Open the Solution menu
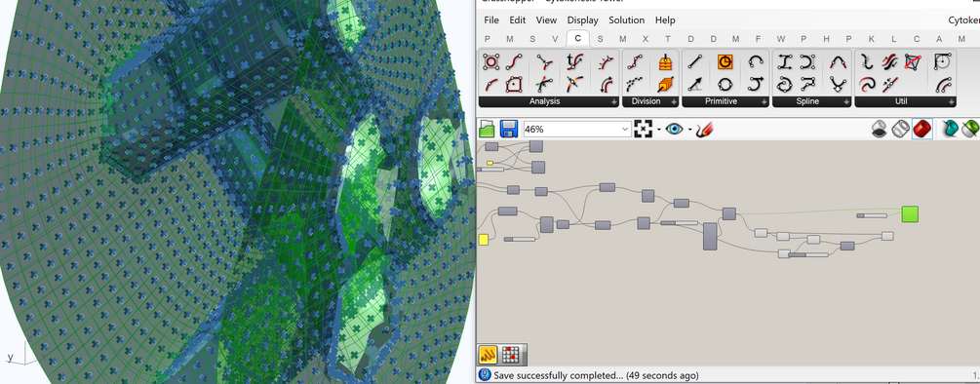 626,20
